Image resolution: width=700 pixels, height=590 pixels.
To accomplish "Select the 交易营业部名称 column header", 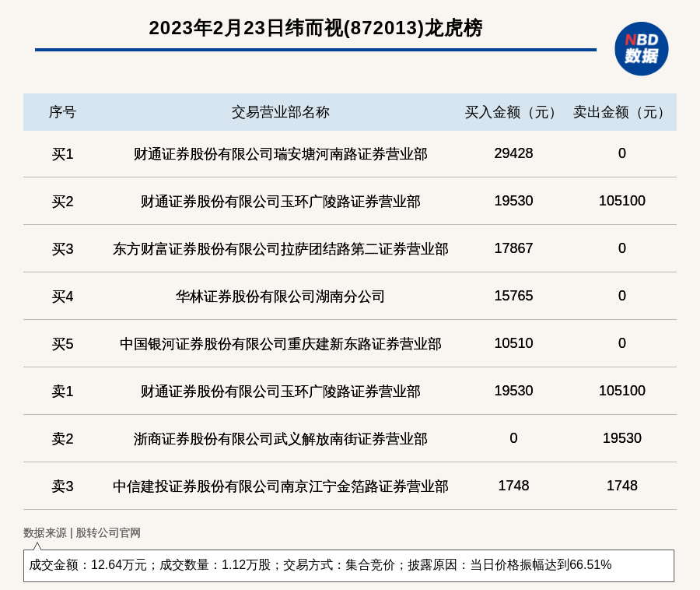I will pyautogui.click(x=280, y=112).
